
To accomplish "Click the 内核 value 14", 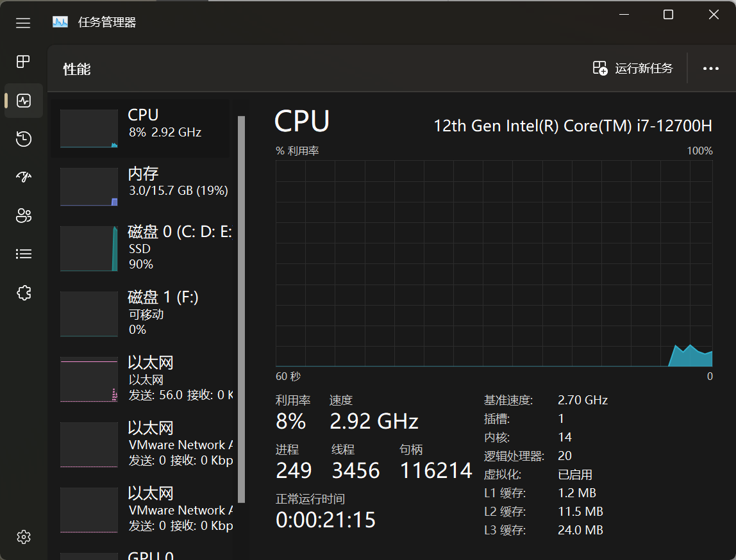I will click(x=565, y=437).
